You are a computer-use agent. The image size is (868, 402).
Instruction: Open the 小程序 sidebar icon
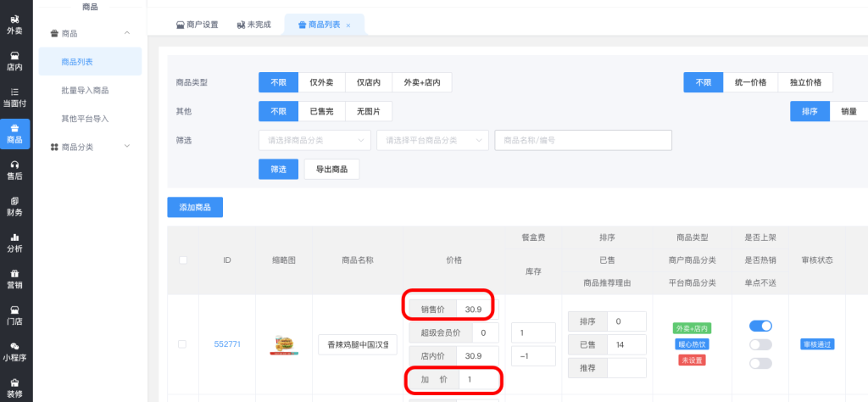pos(14,352)
